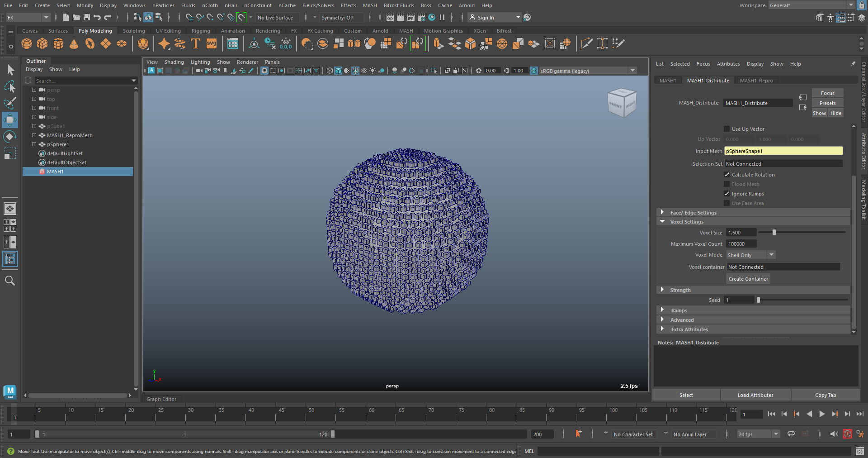
Task: Create an SVG mesh using the shelf icon
Action: [x=211, y=43]
